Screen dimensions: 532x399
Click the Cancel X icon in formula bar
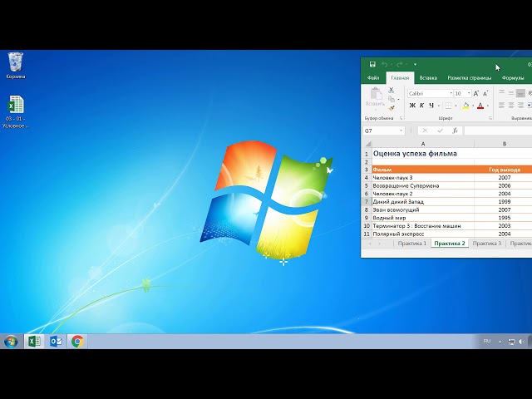pos(425,131)
